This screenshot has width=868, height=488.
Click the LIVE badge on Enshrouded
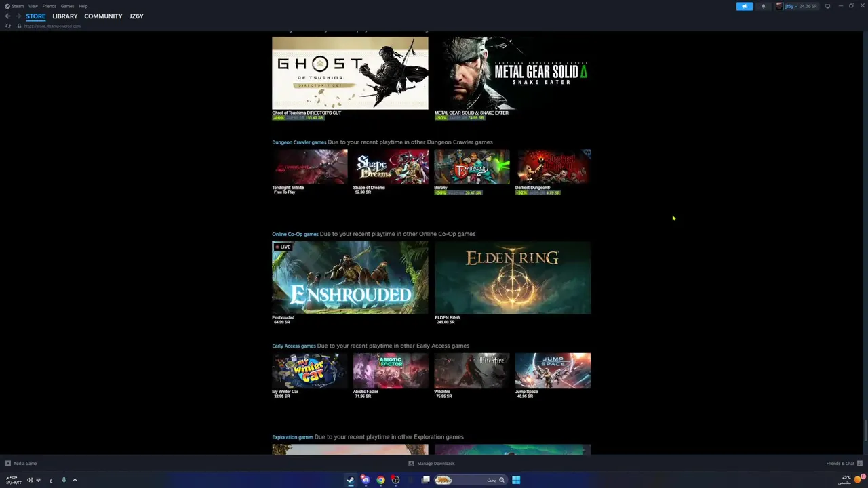pyautogui.click(x=283, y=247)
